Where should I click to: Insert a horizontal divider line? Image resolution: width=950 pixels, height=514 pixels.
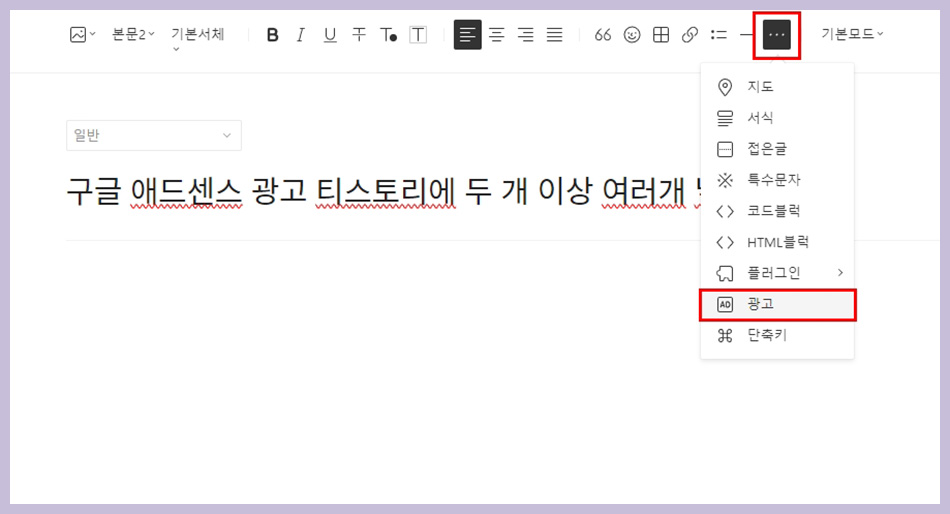pos(746,35)
